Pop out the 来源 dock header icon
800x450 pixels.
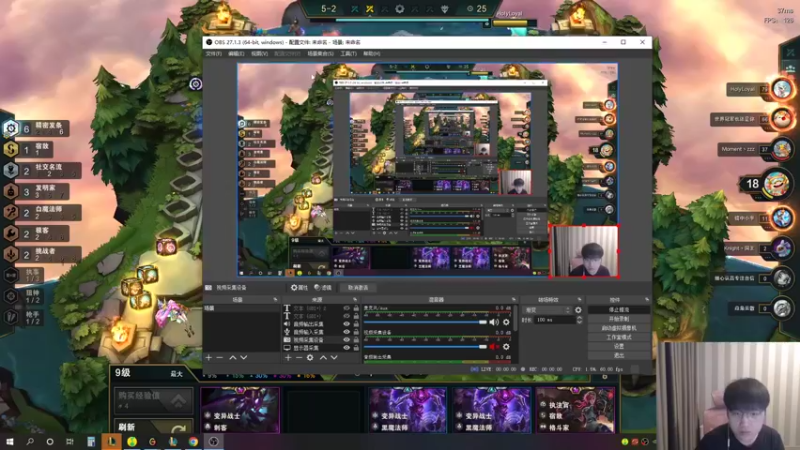[355, 299]
